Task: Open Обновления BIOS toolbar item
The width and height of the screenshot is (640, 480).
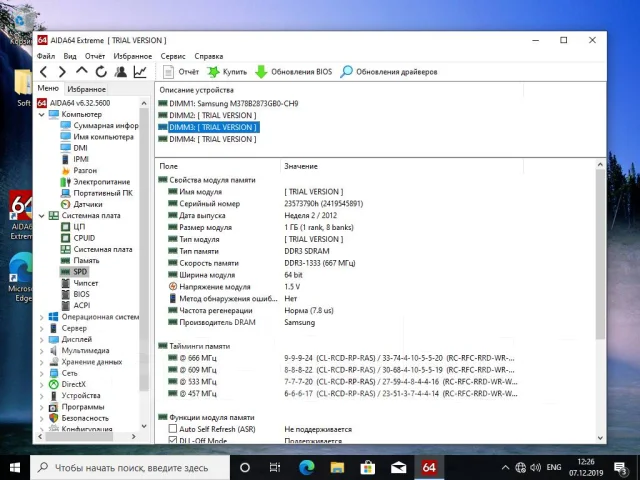Action: coord(293,72)
